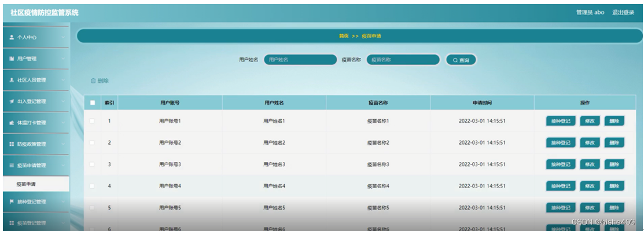Expand 防疫政策管理 using its chevron
Viewport: 644px width, 231px height.
pos(63,144)
